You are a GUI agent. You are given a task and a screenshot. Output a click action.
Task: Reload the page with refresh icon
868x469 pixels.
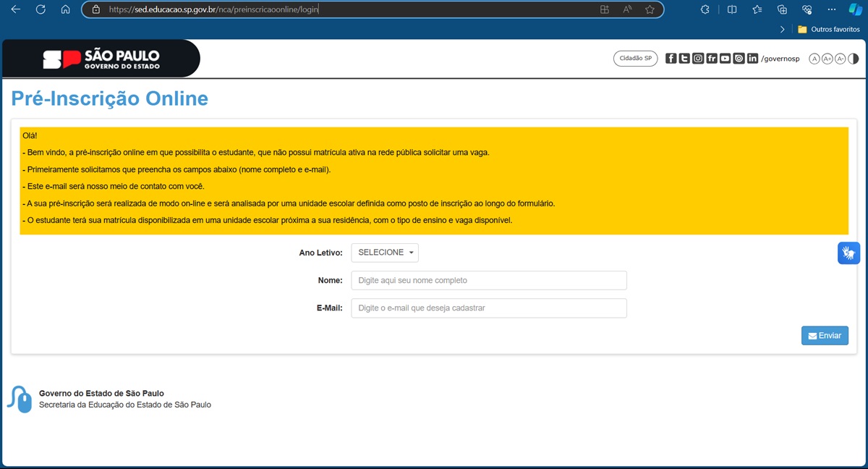coord(41,9)
